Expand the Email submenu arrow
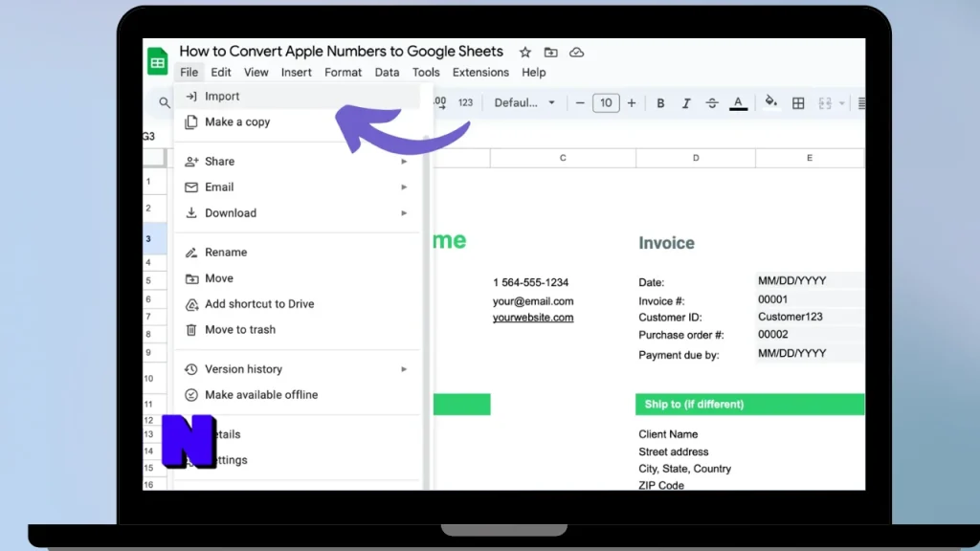This screenshot has width=980, height=551. [404, 187]
